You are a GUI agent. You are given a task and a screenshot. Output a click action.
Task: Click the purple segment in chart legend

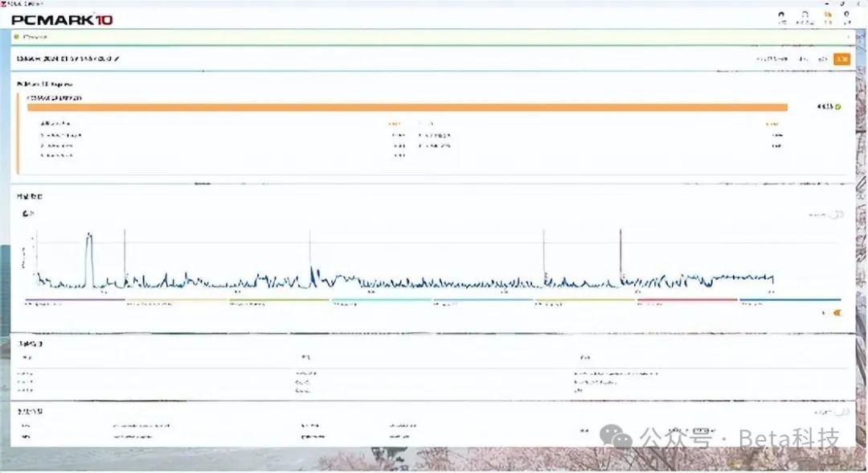[75, 299]
